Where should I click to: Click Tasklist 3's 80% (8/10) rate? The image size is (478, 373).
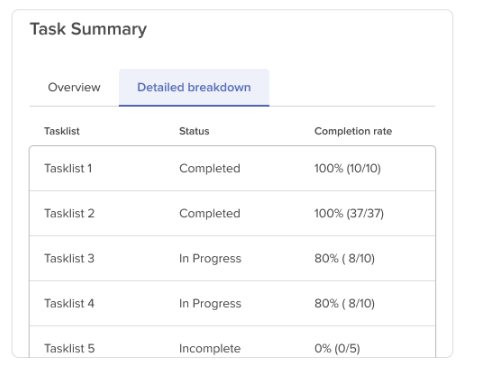point(344,258)
